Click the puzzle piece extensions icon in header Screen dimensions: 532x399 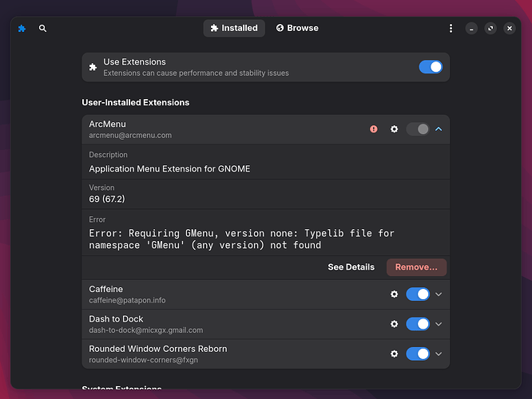22,28
